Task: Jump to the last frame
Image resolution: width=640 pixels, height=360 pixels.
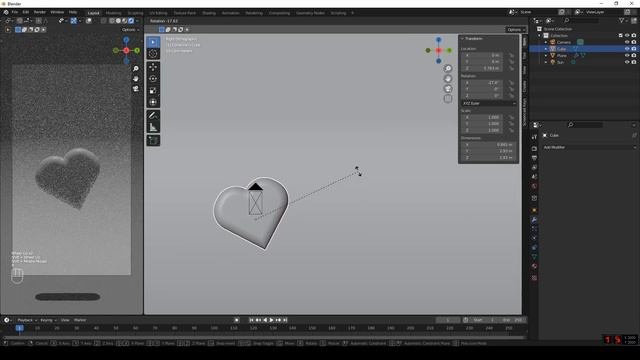Action: click(x=285, y=320)
